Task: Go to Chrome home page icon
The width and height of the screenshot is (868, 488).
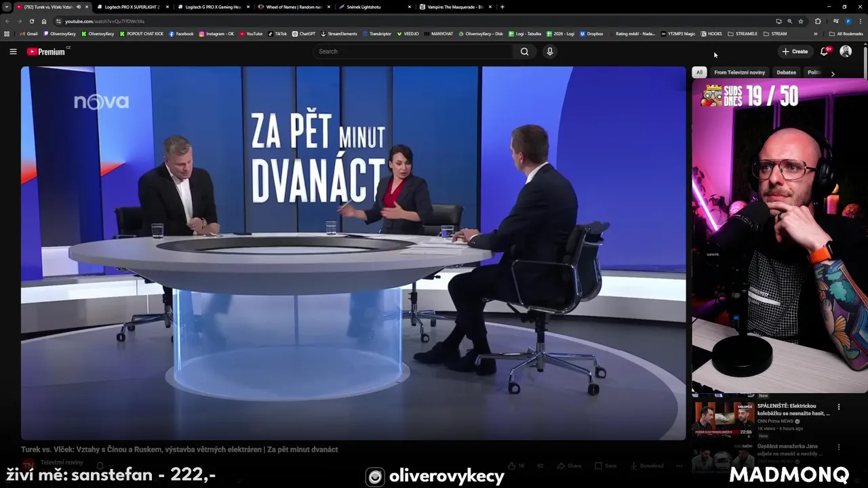Action: [44, 21]
